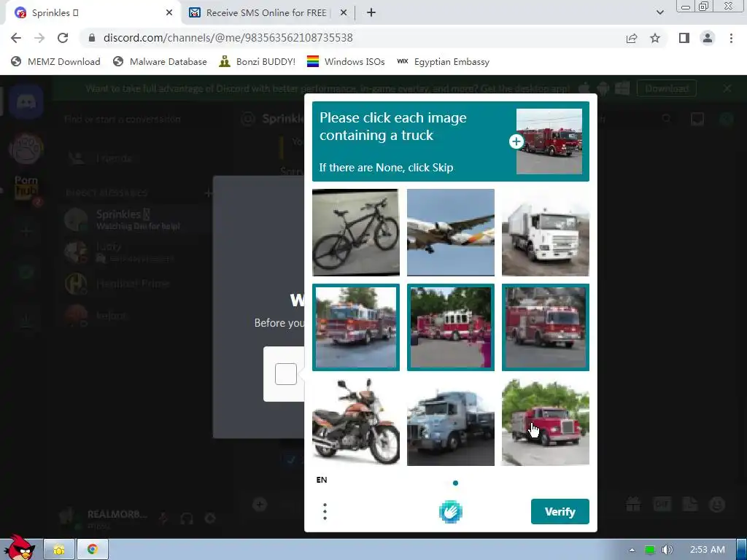The height and width of the screenshot is (560, 747).
Task: Select the orange motorcycle image tile
Action: (356, 422)
